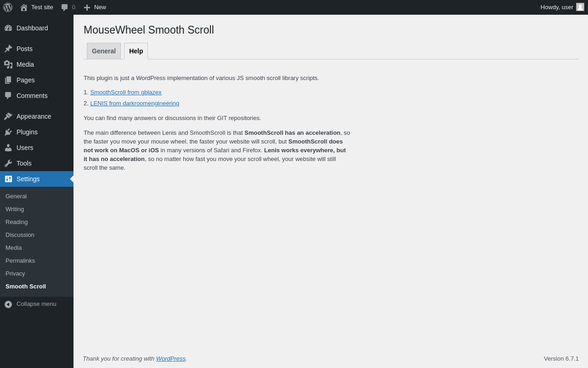The height and width of the screenshot is (368, 588).
Task: Open LENIS from darkroomengineering link
Action: (x=135, y=103)
